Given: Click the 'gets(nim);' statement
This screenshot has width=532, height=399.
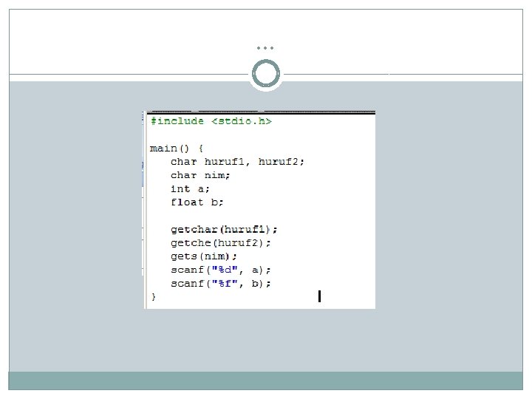Looking at the screenshot, I should (204, 256).
